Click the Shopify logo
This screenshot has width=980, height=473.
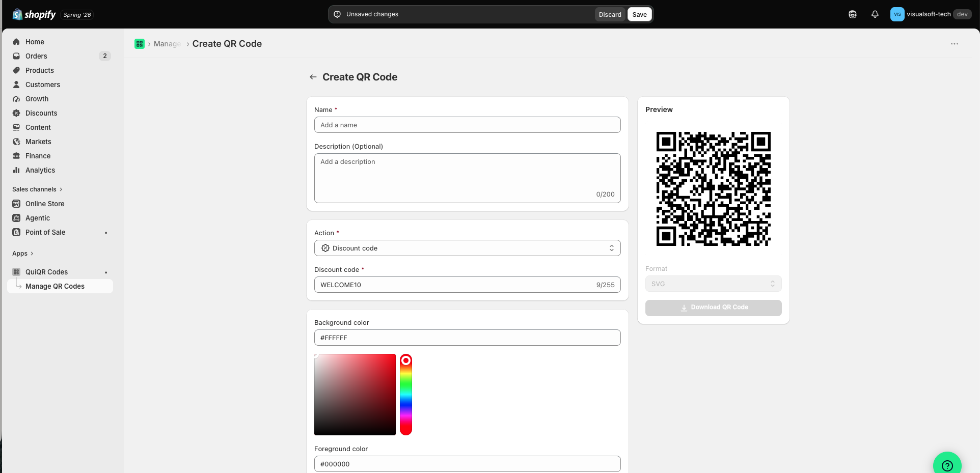click(x=34, y=14)
